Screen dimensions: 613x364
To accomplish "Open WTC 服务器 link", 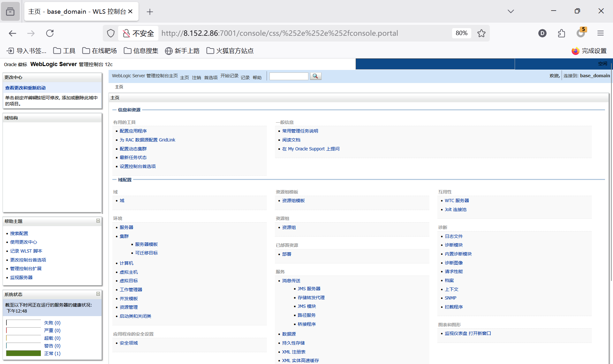I will (457, 201).
